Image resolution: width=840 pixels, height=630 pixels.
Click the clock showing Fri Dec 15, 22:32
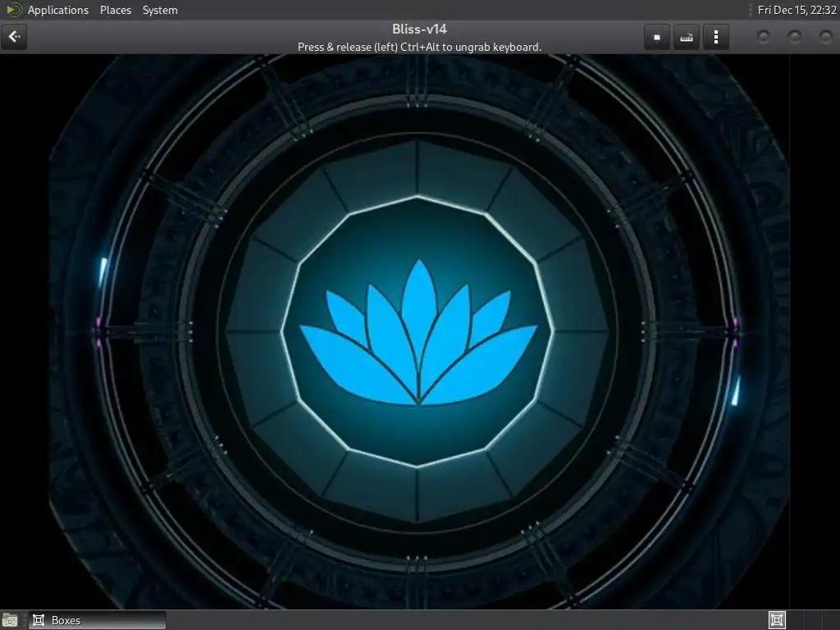797,10
